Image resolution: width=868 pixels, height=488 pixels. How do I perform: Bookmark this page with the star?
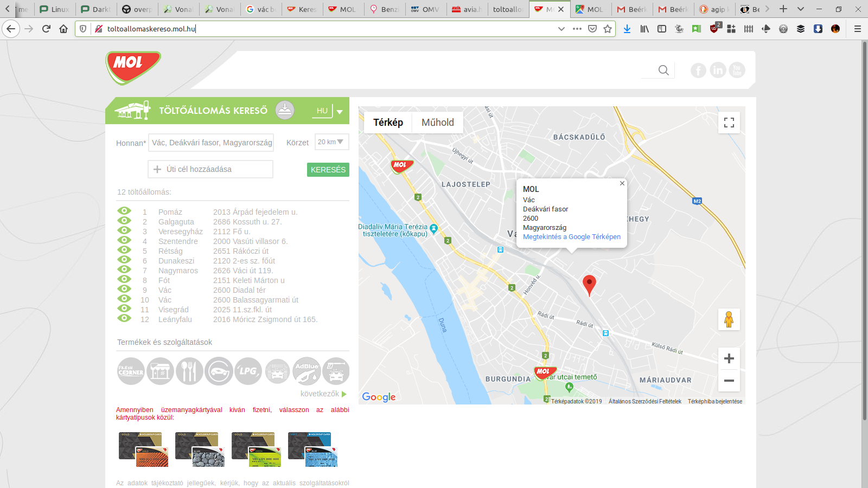click(608, 29)
